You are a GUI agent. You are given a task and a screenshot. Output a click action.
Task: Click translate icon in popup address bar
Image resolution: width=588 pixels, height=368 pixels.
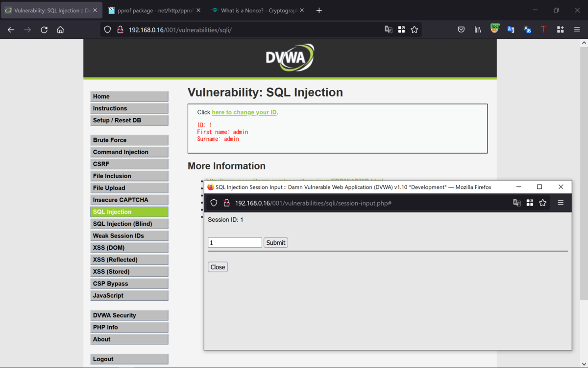tap(517, 203)
